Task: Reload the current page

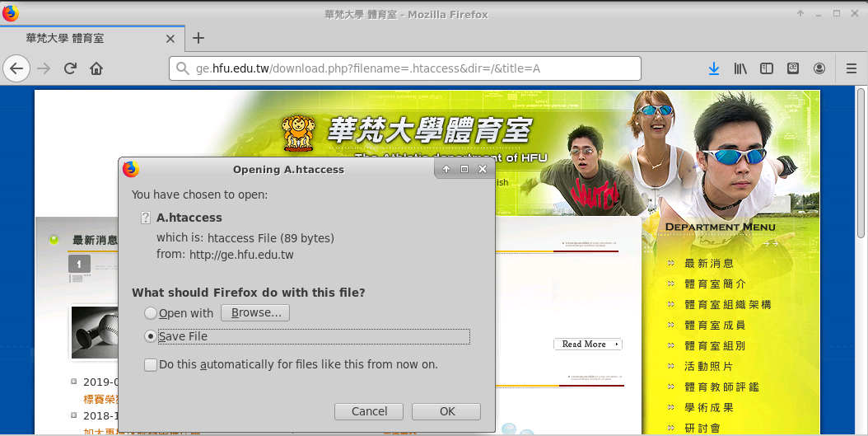Action: (x=70, y=68)
